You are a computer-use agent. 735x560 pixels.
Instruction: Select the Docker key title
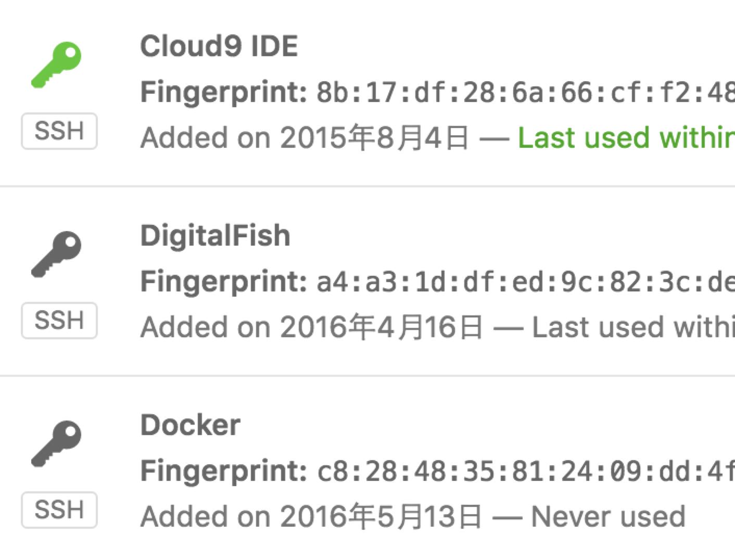(x=190, y=425)
